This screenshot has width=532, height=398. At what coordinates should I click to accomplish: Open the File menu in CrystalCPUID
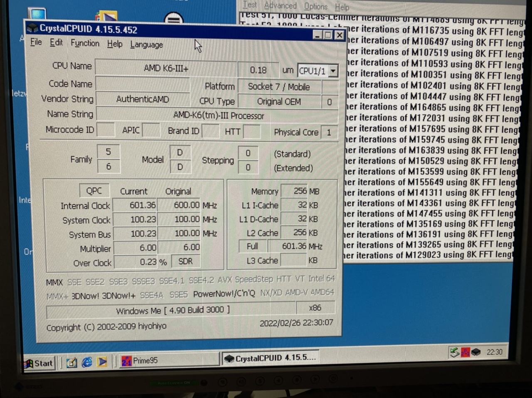36,42
